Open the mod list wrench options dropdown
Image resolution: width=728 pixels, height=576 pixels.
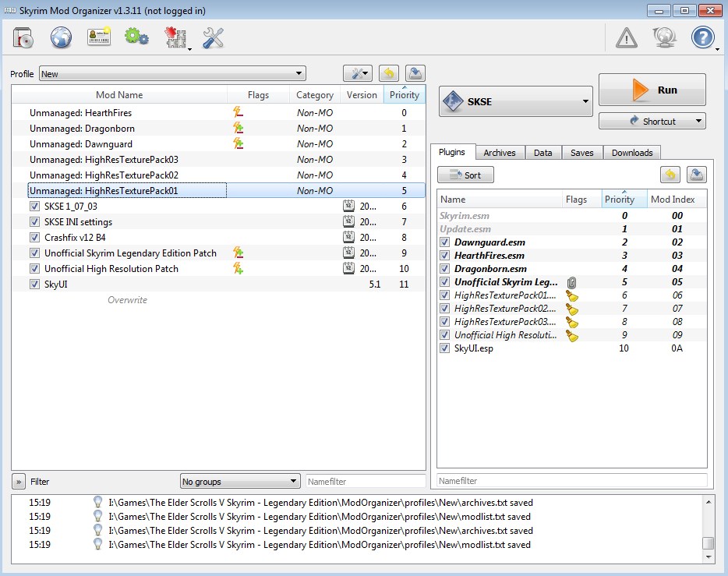tap(358, 73)
